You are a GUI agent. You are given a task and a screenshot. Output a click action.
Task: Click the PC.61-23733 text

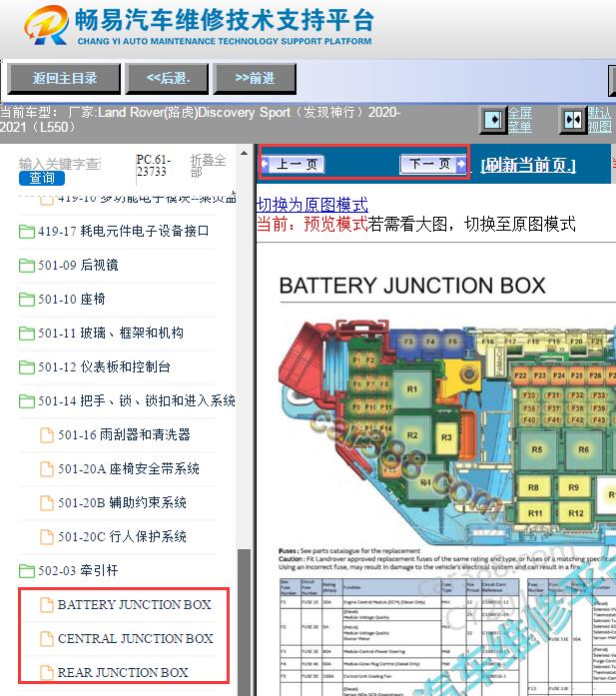point(153,166)
